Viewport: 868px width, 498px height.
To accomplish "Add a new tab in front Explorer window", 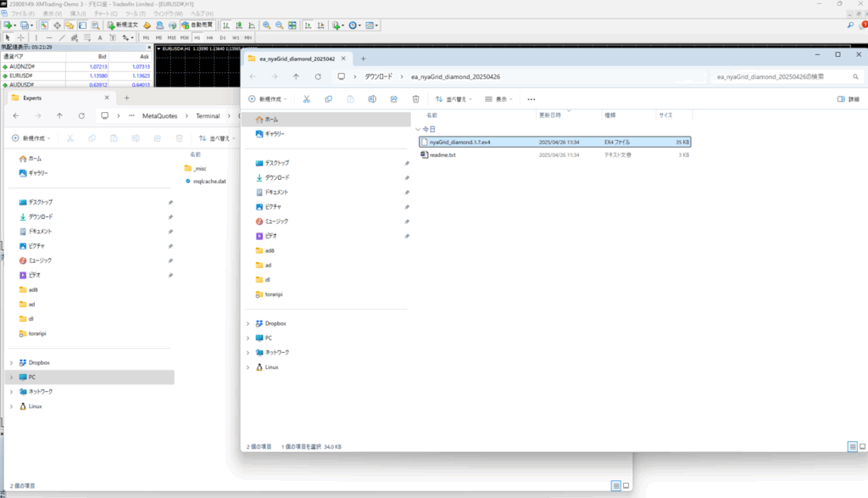I will (363, 59).
